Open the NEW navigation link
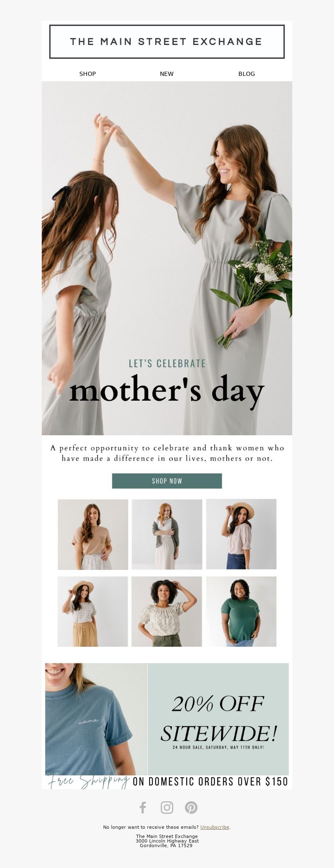334x868 pixels. (x=167, y=74)
